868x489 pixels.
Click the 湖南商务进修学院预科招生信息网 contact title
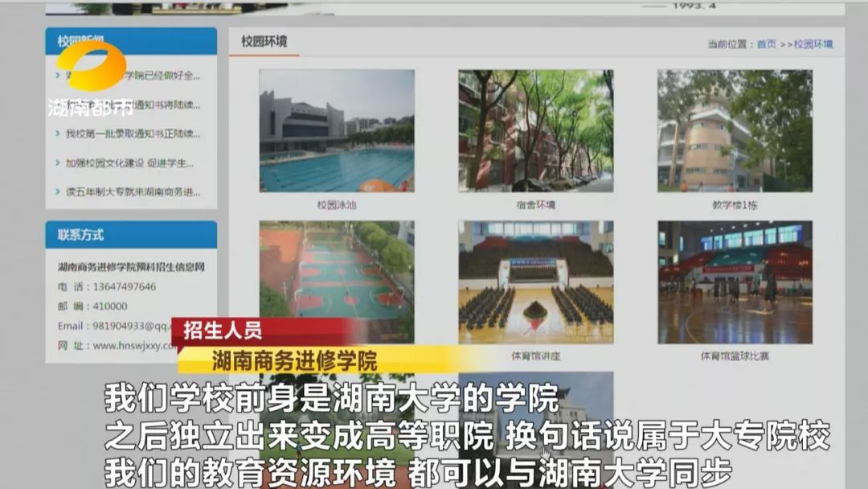[131, 267]
